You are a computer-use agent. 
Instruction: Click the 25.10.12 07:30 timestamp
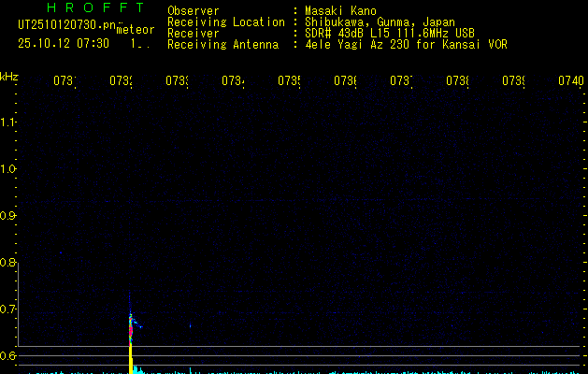coord(64,43)
